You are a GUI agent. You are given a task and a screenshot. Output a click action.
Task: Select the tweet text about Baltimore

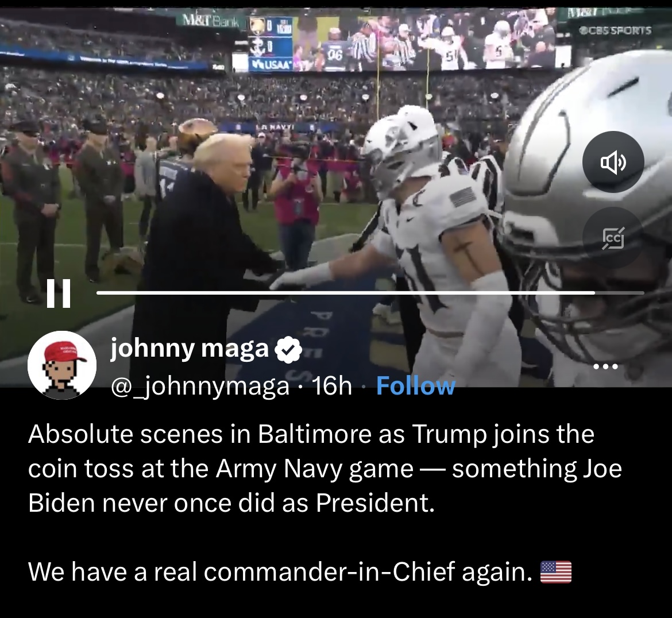[x=325, y=469]
